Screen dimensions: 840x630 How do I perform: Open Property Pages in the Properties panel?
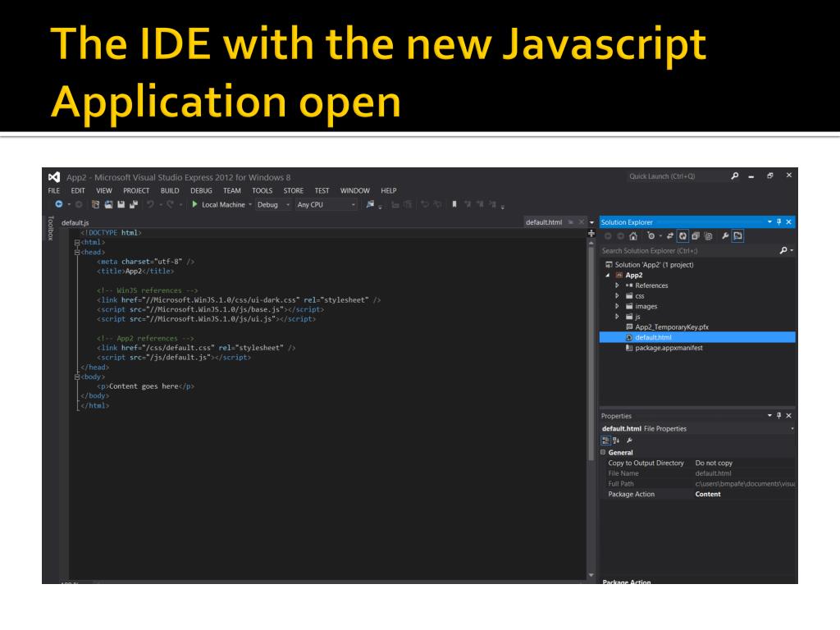point(629,441)
